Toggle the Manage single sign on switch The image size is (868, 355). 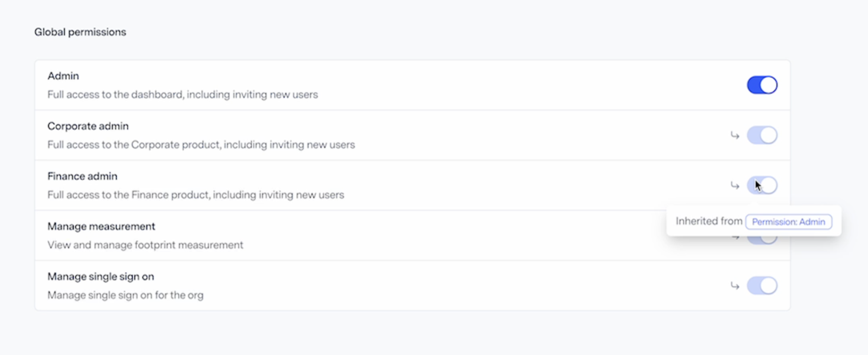coord(762,286)
